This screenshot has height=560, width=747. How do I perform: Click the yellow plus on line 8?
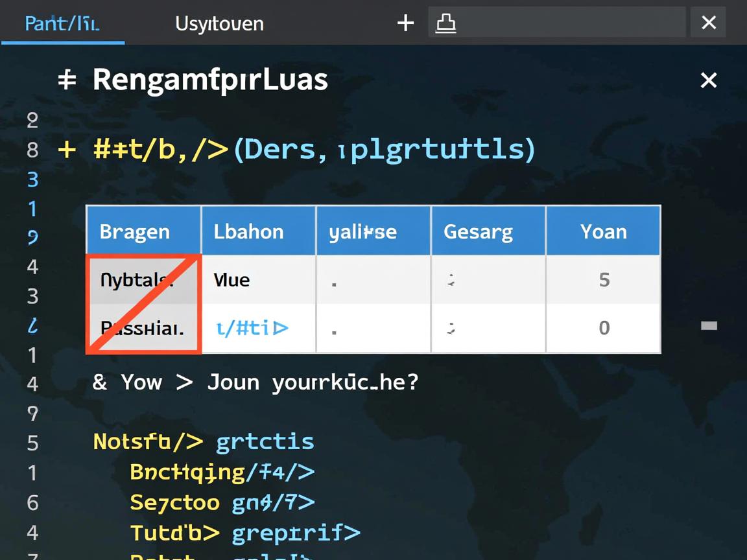click(67, 150)
